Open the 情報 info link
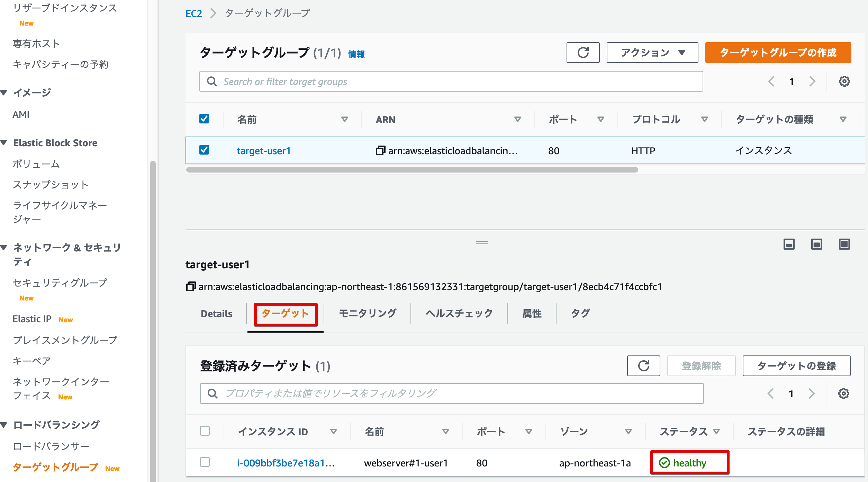Screen dimensions: 868x482 pyautogui.click(x=356, y=54)
